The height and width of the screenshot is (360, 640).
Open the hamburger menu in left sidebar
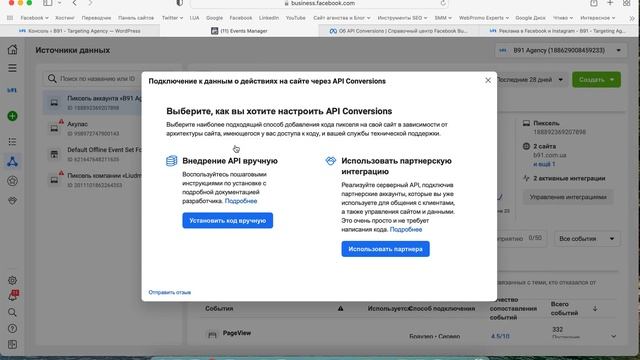pos(12,68)
